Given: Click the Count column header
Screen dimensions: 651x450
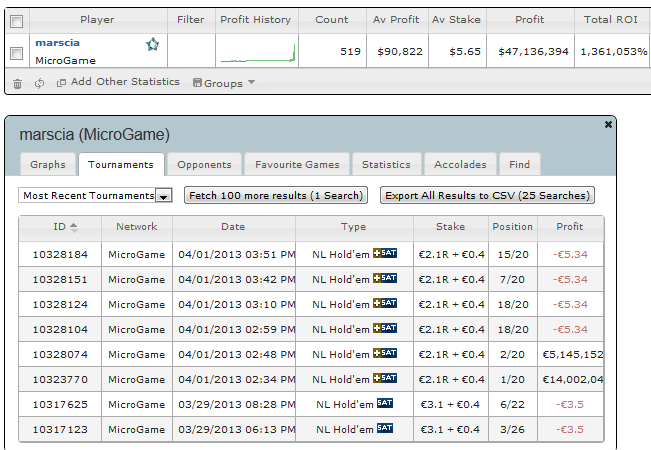Looking at the screenshot, I should pyautogui.click(x=332, y=20).
